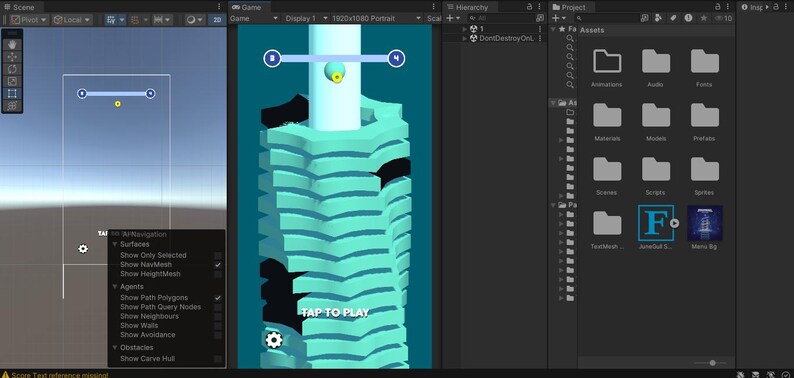Open Hierarchy panel more options menu
This screenshot has height=378, width=794.
point(539,7)
